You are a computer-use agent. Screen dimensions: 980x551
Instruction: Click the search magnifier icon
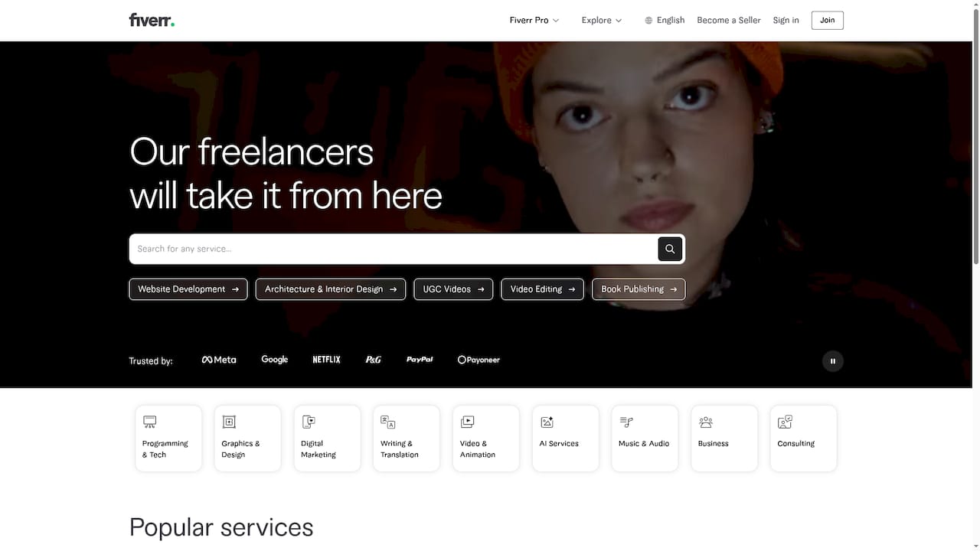(x=670, y=249)
